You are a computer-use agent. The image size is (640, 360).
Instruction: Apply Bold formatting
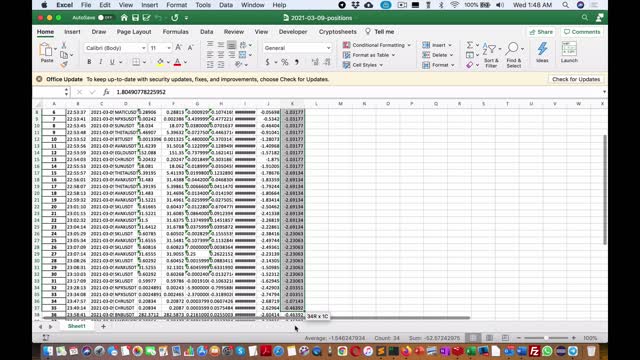pos(89,62)
